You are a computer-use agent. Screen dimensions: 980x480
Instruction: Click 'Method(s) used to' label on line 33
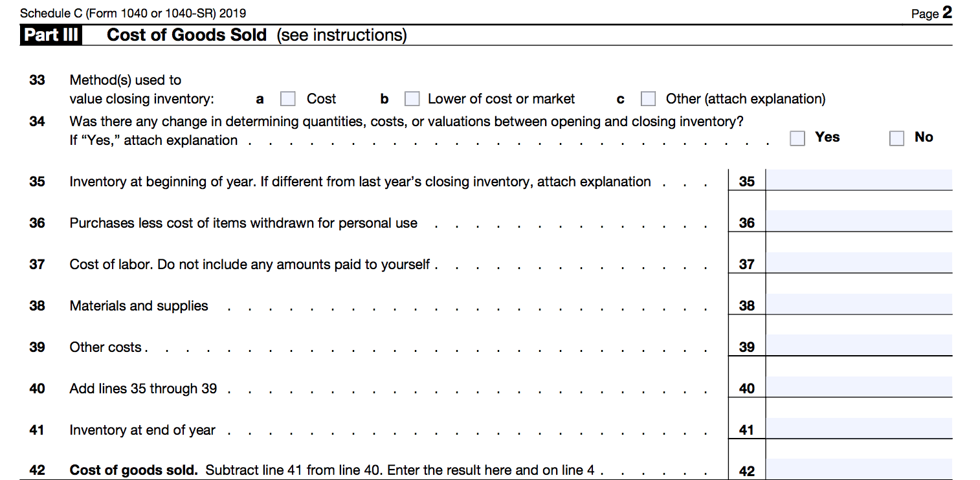pyautogui.click(x=126, y=80)
